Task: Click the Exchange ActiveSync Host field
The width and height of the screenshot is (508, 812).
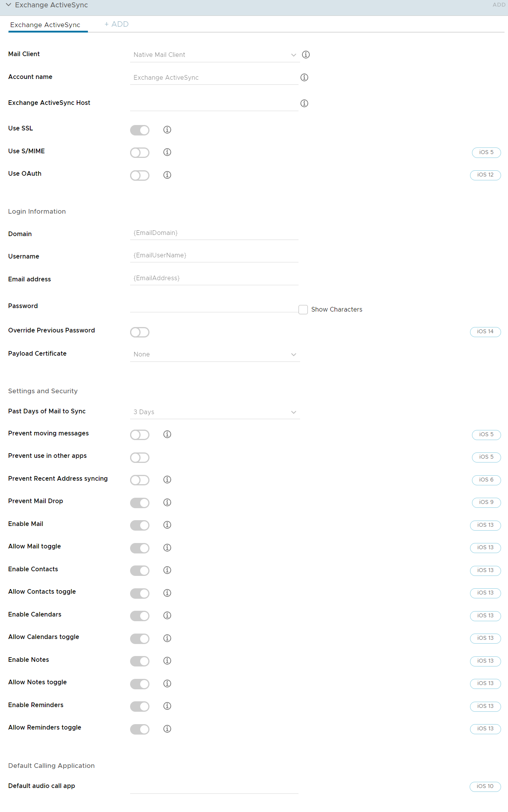Action: click(214, 103)
